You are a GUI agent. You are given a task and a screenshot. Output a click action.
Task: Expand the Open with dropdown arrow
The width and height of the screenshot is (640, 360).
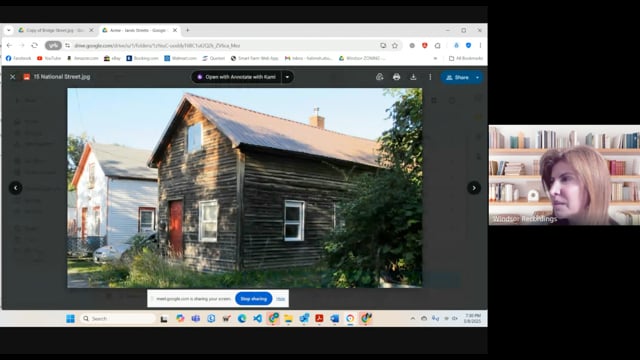287,77
